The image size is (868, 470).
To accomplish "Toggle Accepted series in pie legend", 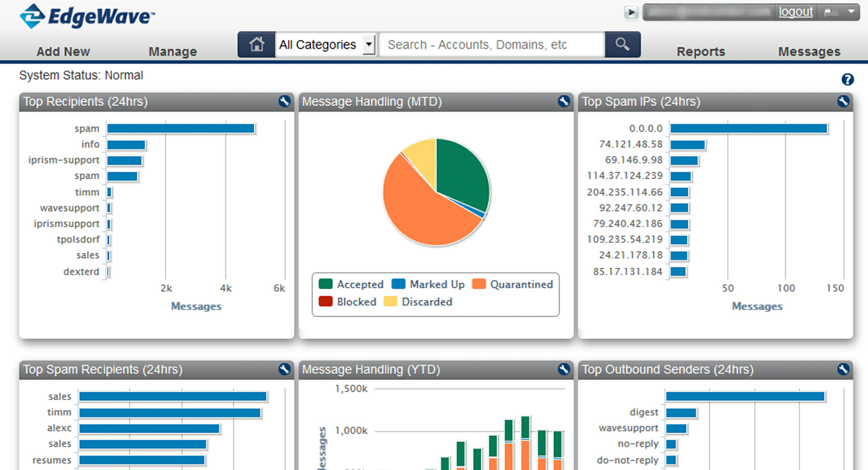I will (351, 284).
